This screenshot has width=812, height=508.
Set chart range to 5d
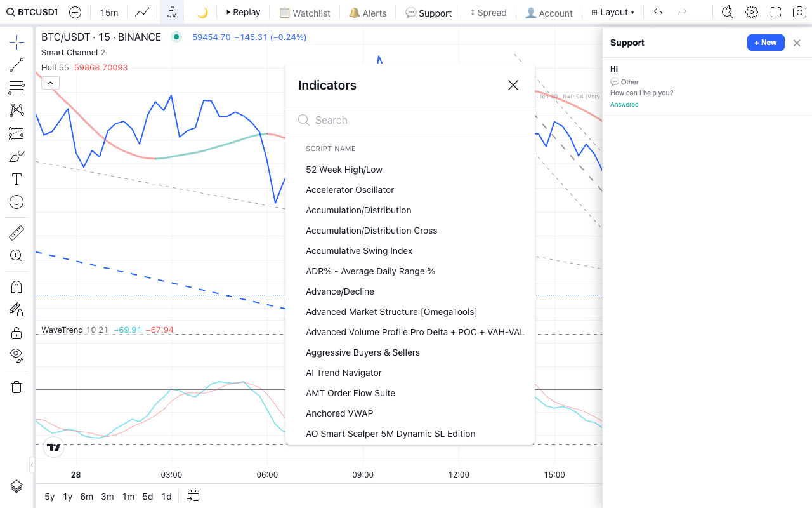[x=148, y=497]
